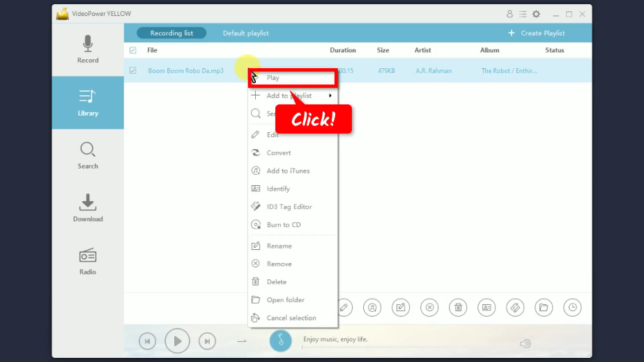Image resolution: width=644 pixels, height=362 pixels.
Task: Click the user account icon in title bar
Action: (509, 14)
